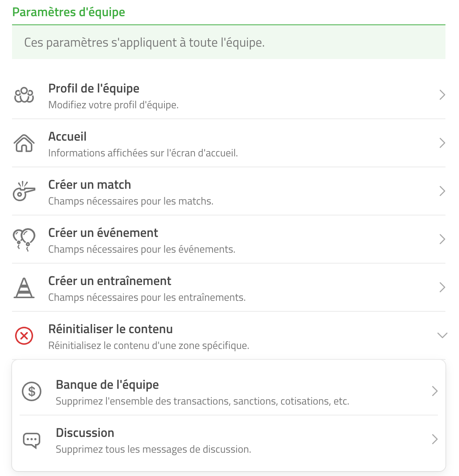Click the red X reset icon
The height and width of the screenshot is (476, 459).
(x=24, y=335)
